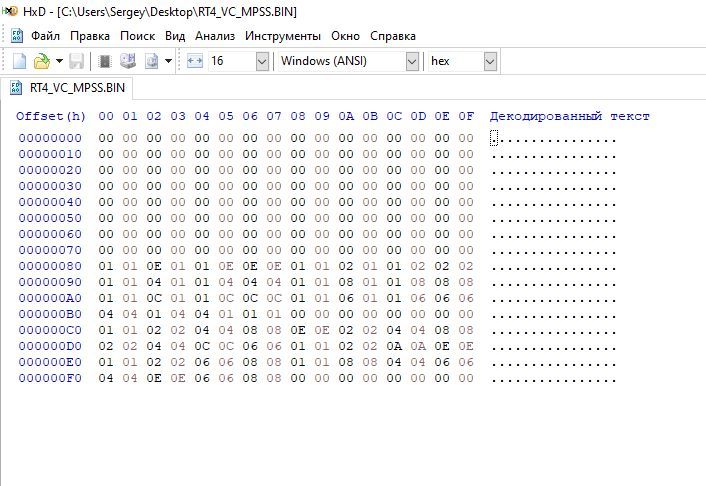Expand the recent files arrow beside Open
This screenshot has height=486, width=706.
[x=59, y=61]
